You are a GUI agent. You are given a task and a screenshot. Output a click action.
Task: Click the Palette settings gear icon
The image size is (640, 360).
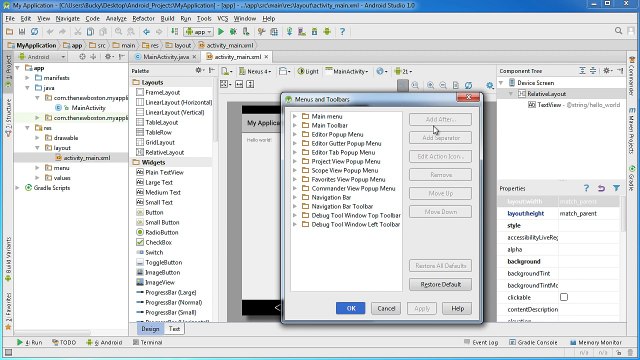pos(199,71)
